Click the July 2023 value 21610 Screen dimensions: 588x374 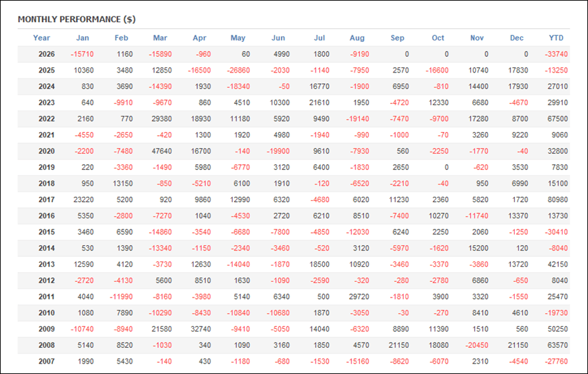319,103
